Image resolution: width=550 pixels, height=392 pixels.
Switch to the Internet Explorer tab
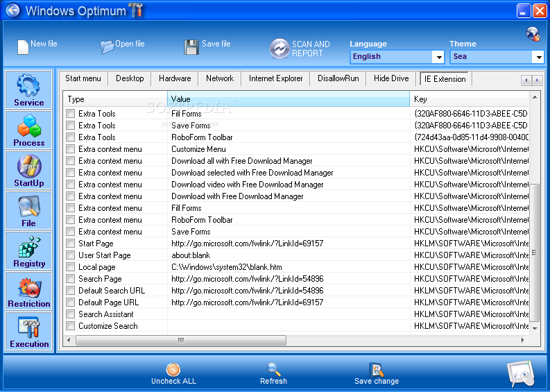[276, 78]
